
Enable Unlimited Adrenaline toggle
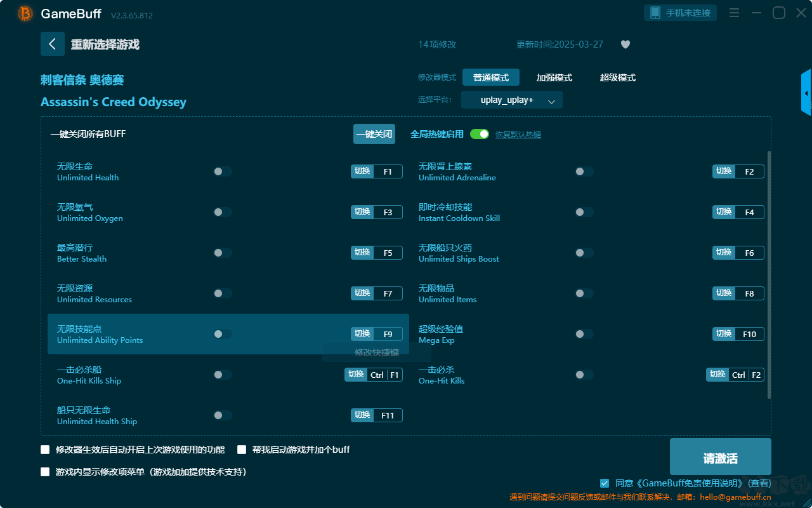coord(584,171)
